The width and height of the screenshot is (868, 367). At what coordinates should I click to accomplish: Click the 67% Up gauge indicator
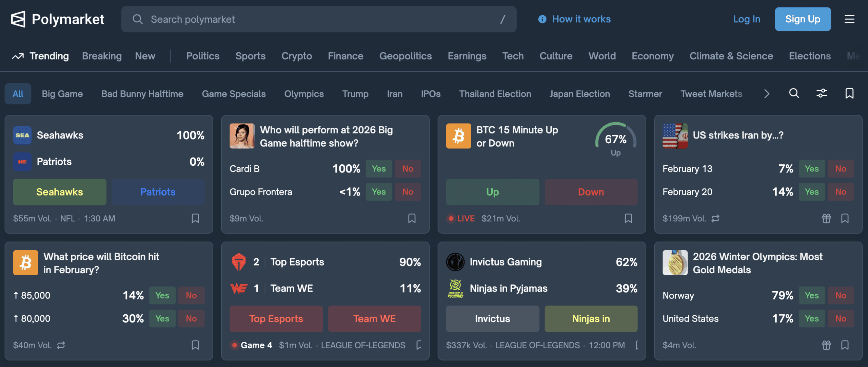(x=616, y=139)
